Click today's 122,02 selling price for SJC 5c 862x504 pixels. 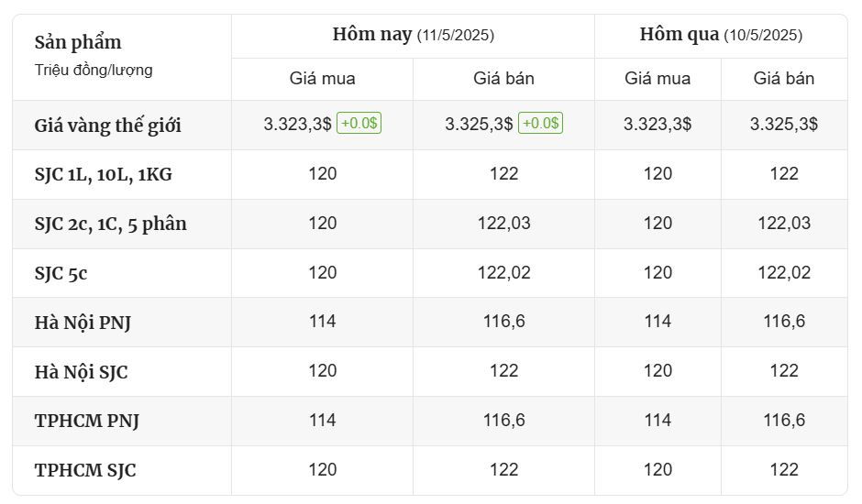[x=503, y=272]
